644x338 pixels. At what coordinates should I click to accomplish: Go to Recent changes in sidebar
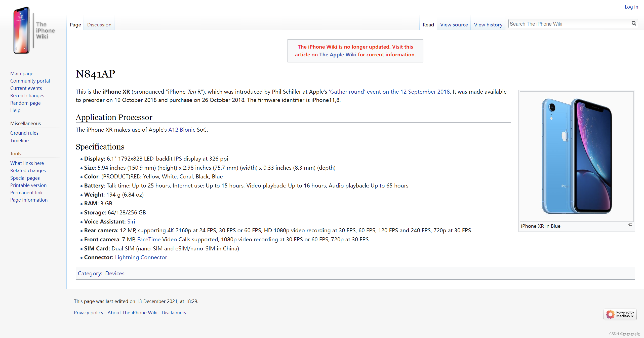[x=27, y=95]
